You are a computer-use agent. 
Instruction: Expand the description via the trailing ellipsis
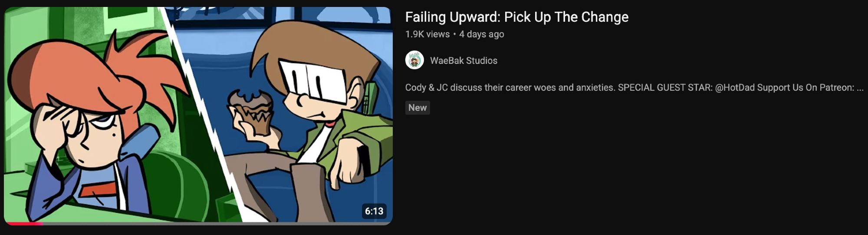coord(860,89)
